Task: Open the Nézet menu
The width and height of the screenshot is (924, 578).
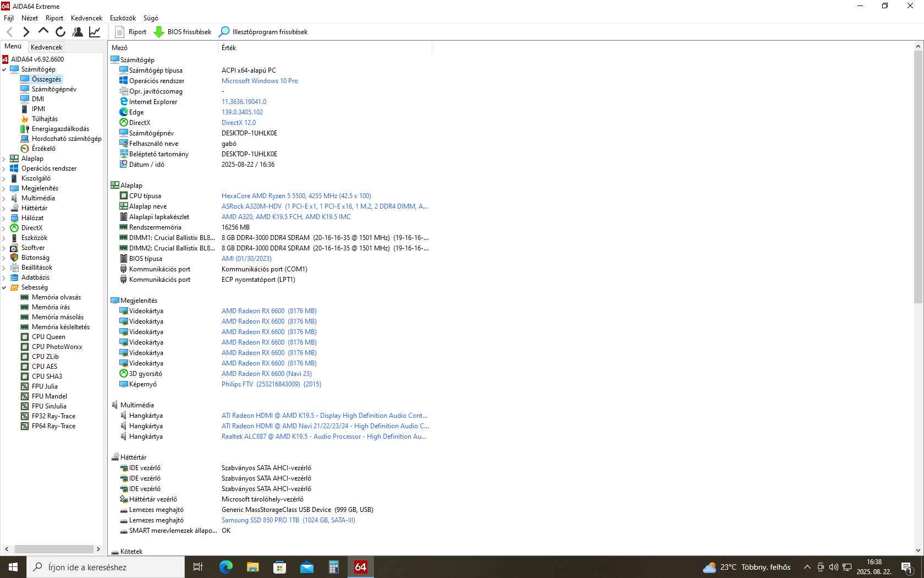Action: tap(30, 18)
